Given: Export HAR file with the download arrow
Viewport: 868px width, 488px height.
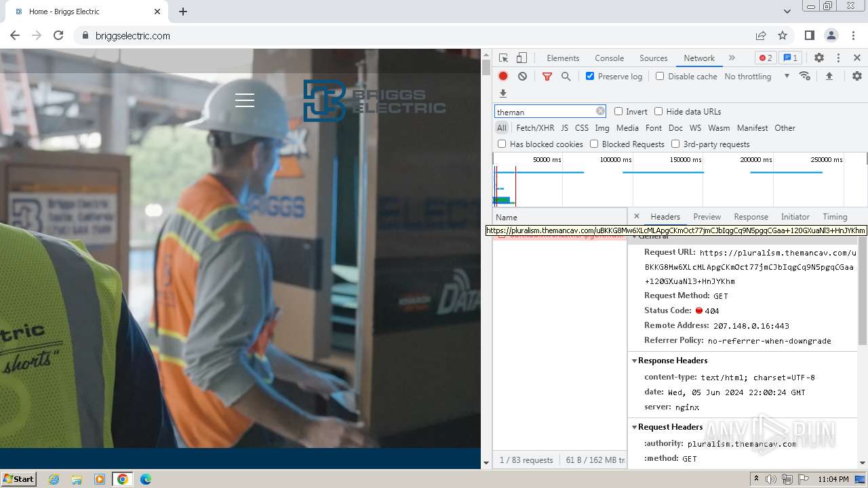Looking at the screenshot, I should 503,94.
